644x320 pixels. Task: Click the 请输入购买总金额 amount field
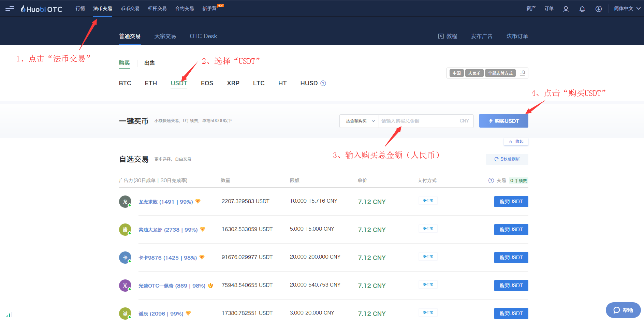coord(426,121)
